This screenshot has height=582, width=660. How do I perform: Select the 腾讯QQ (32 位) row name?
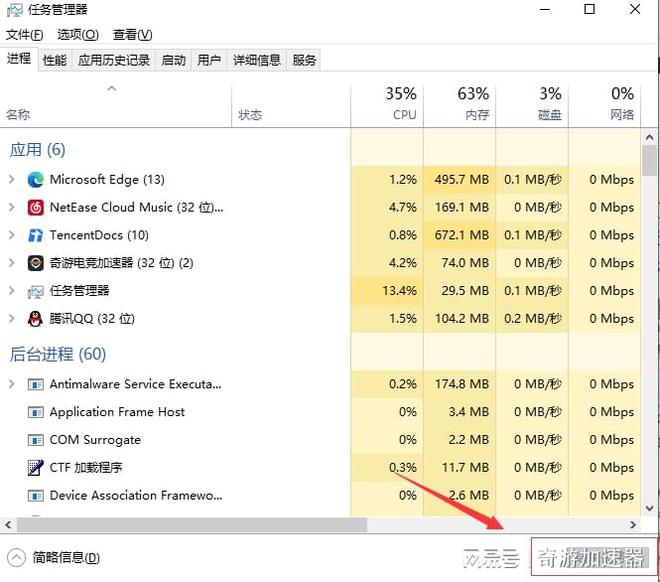[x=92, y=319]
